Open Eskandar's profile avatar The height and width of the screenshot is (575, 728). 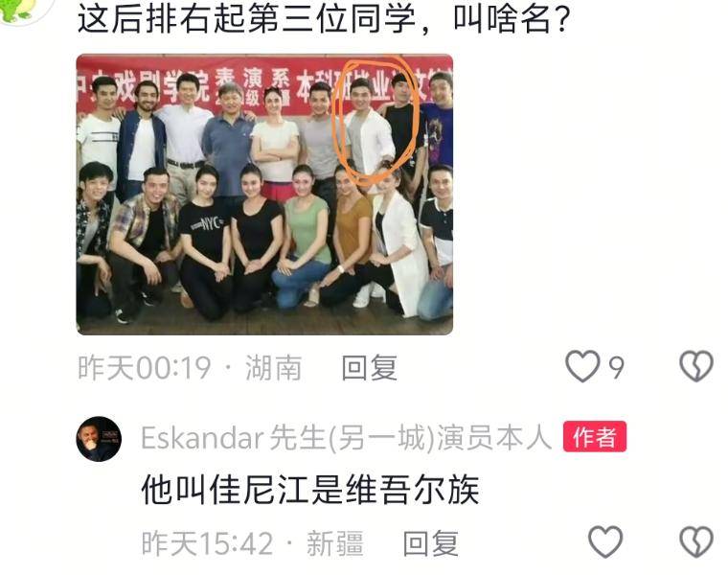click(x=99, y=439)
